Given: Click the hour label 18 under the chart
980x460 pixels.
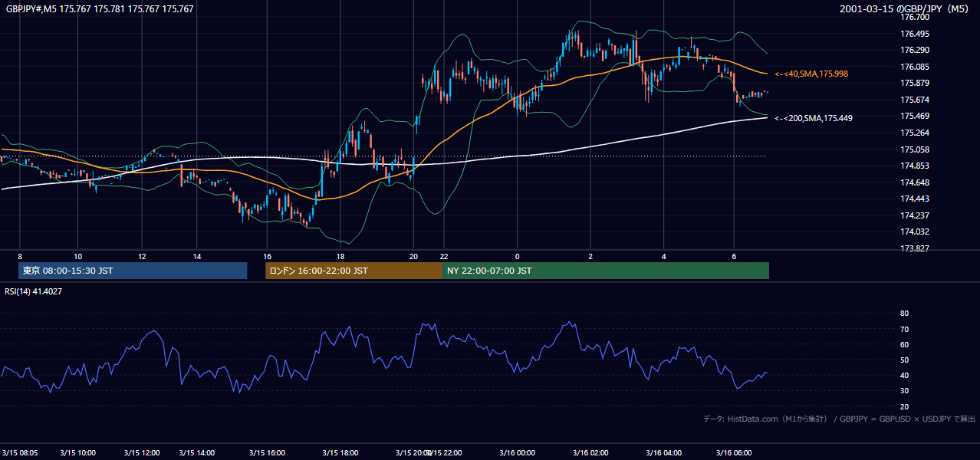Looking at the screenshot, I should pos(340,256).
